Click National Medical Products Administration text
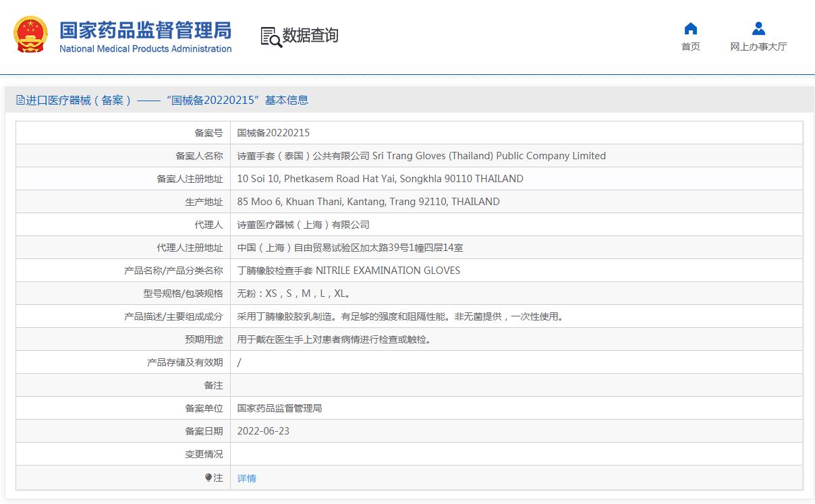This screenshot has width=815, height=504. [146, 49]
